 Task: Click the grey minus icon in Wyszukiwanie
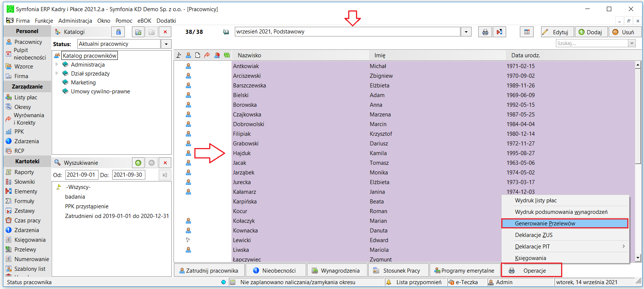click(x=152, y=163)
